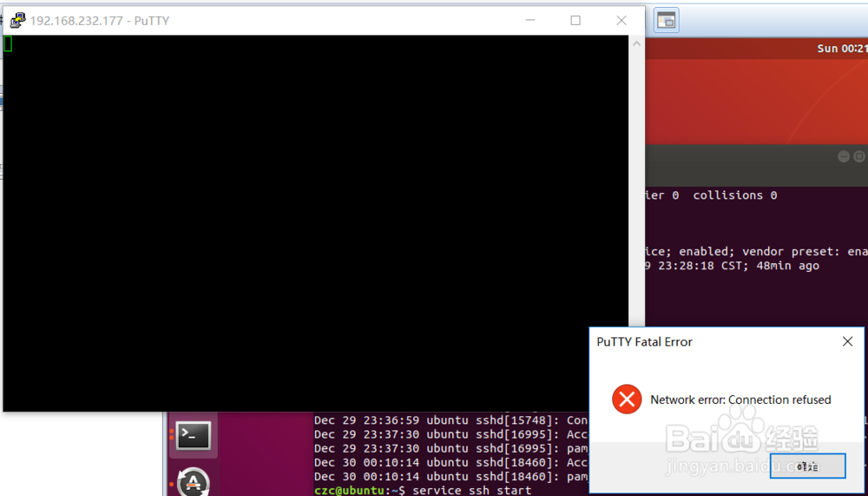Click the Ubuntu top bar clock 'Sun 00:21'
The image size is (868, 496).
tap(842, 49)
